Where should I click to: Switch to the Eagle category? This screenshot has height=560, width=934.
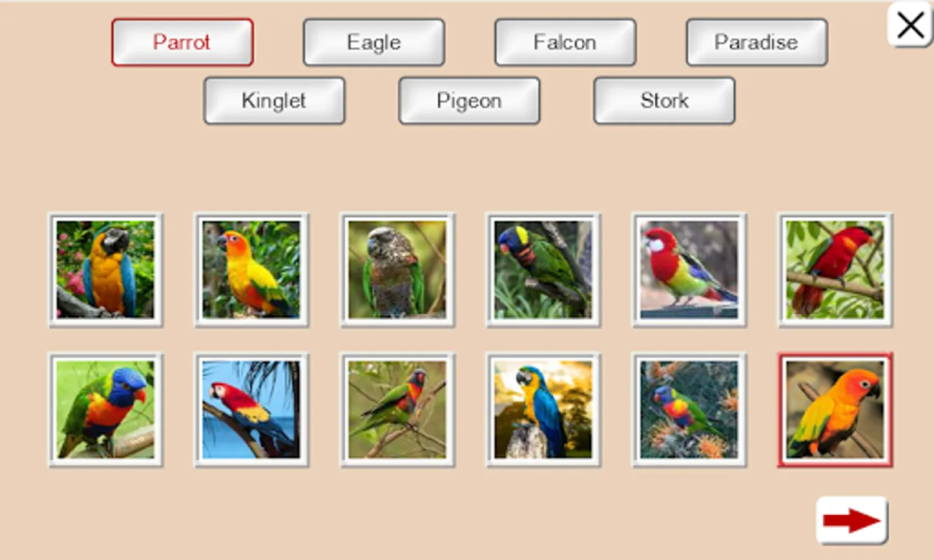click(x=374, y=42)
